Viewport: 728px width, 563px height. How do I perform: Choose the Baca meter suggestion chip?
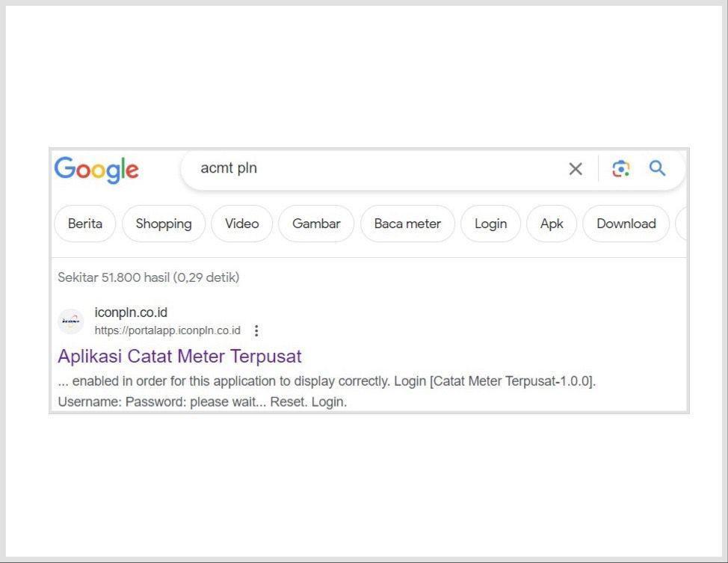click(407, 224)
